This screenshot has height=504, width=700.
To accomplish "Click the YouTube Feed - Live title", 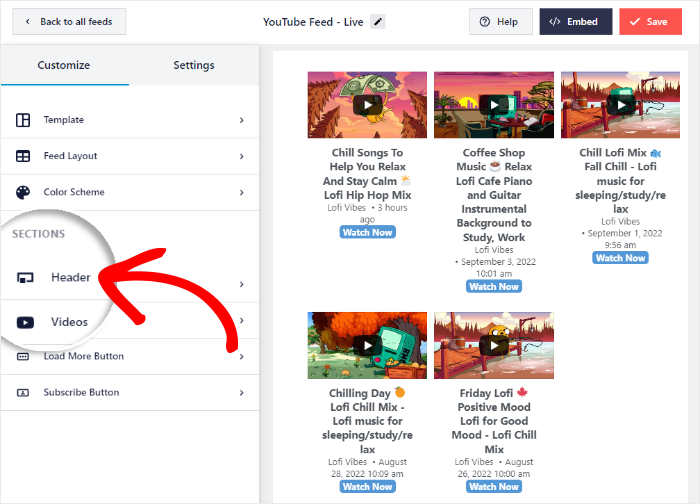I will coord(313,22).
